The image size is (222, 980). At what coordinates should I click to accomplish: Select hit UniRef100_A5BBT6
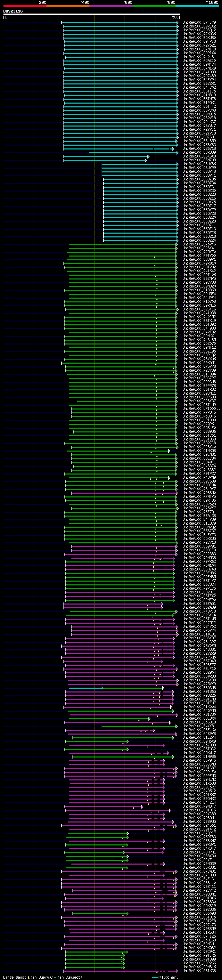tap(199, 416)
